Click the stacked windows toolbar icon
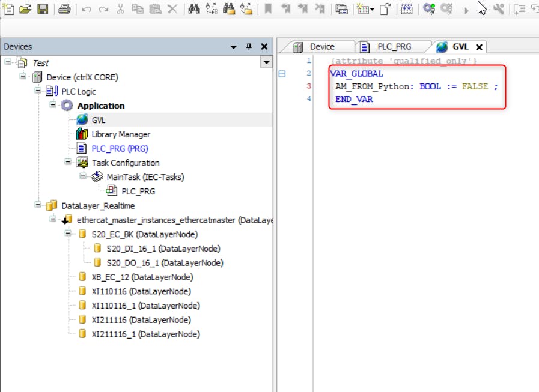This screenshot has width=539, height=392. point(341,9)
